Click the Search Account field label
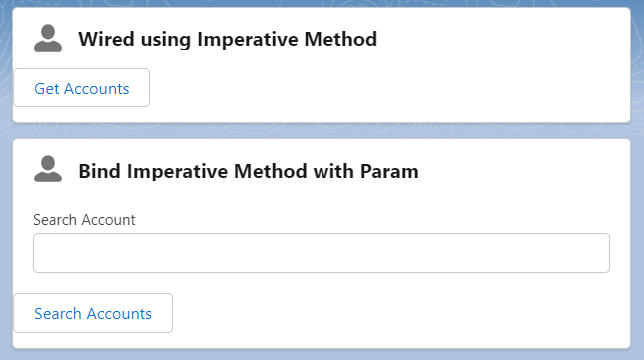 coord(84,220)
